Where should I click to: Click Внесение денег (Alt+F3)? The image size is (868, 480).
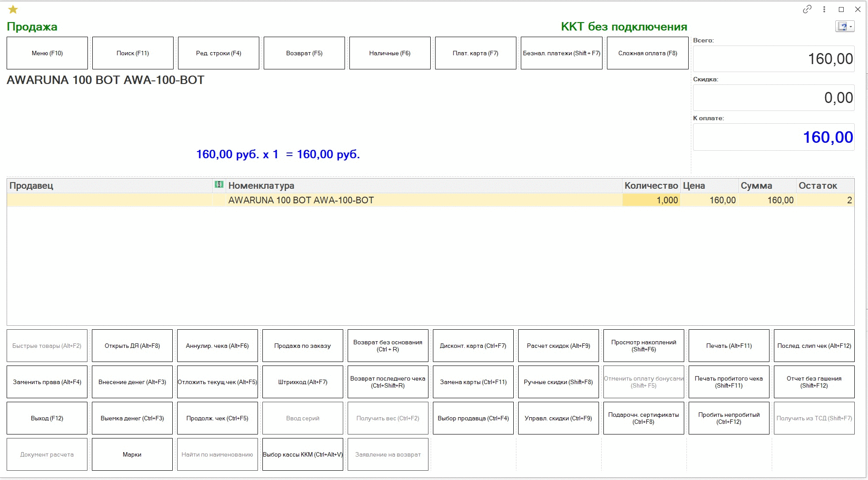132,382
